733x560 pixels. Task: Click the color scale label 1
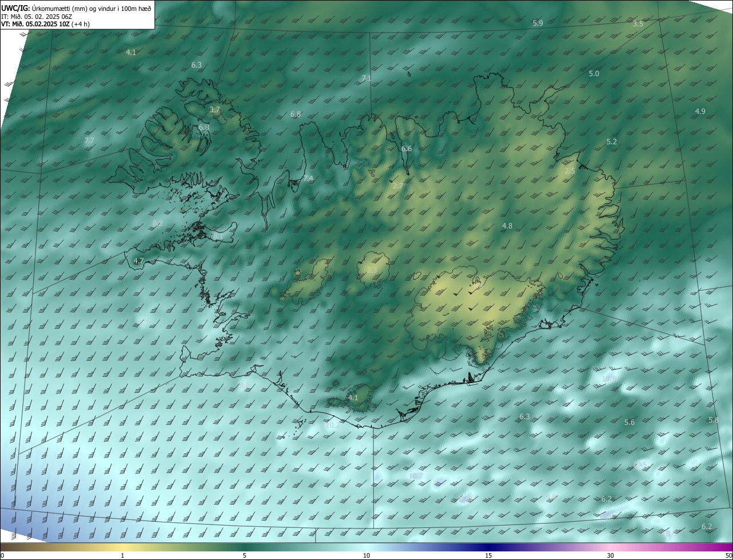pos(123,555)
